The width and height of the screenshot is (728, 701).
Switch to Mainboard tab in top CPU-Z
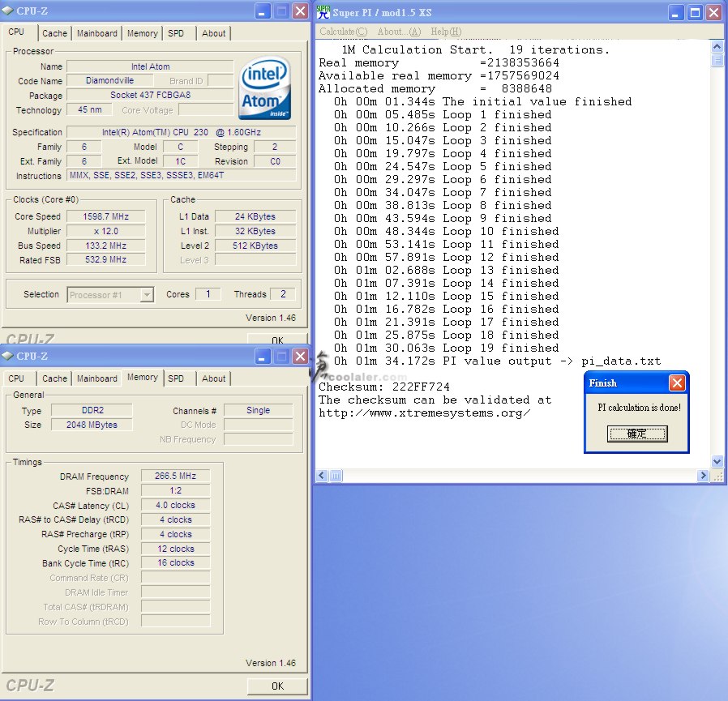tap(97, 33)
